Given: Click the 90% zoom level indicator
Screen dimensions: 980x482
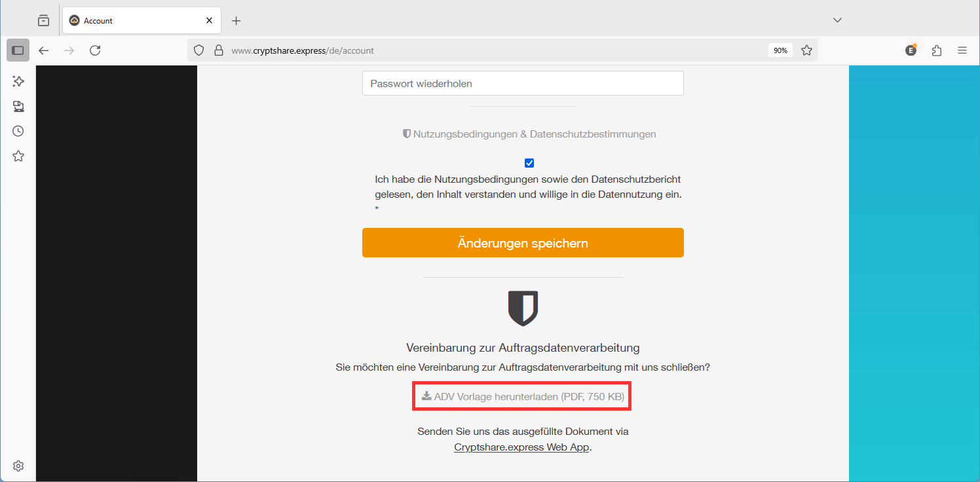Looking at the screenshot, I should coord(780,50).
